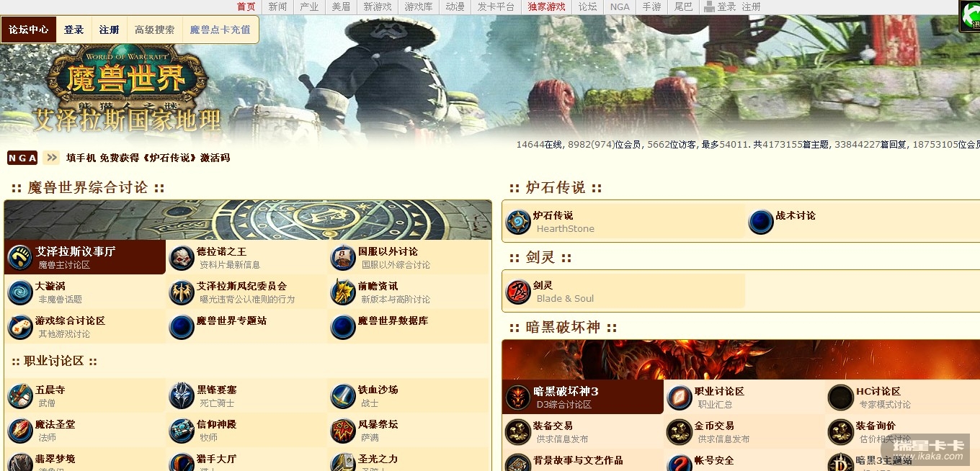This screenshot has width=980, height=471.
Task: Click the 新闻 item in the top navigation
Action: point(277,6)
